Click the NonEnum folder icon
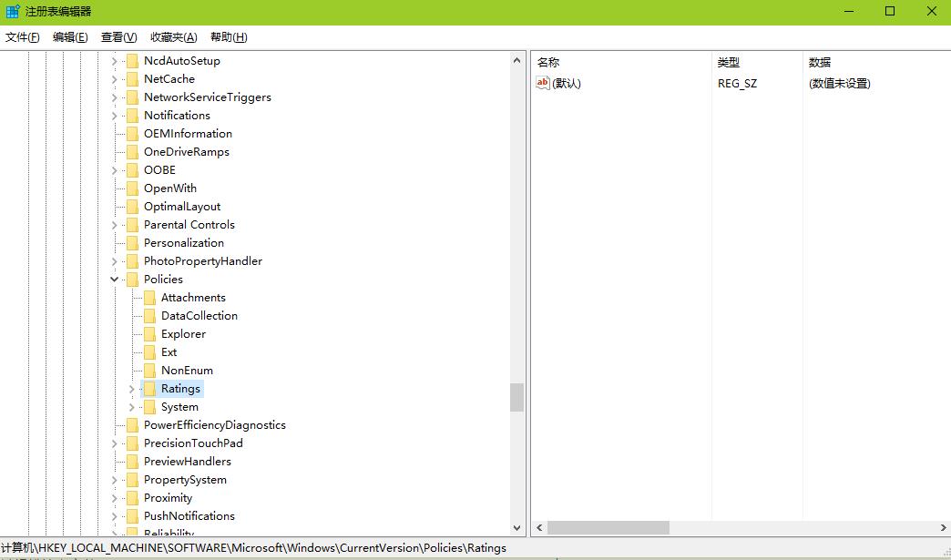This screenshot has height=560, width=951. pyautogui.click(x=149, y=371)
